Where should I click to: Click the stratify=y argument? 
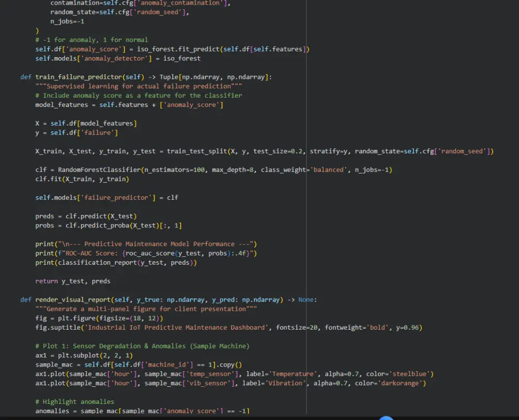pos(329,151)
